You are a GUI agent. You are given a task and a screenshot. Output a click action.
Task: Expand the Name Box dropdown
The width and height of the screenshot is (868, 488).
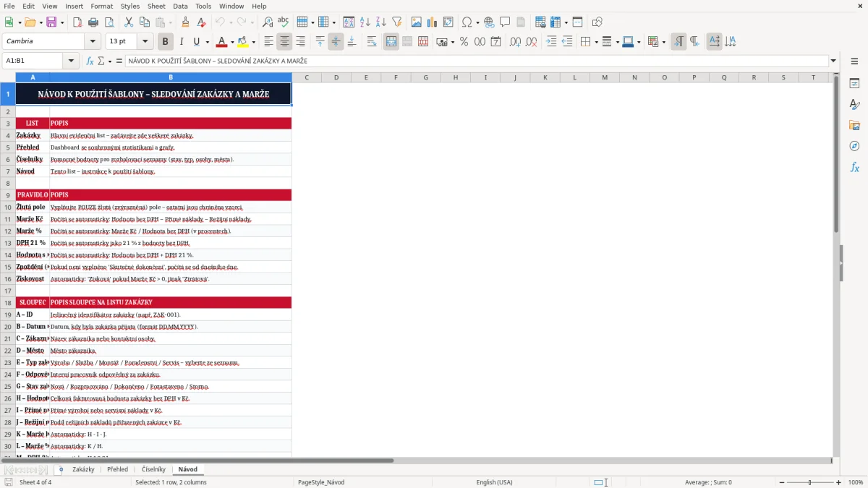coord(71,61)
